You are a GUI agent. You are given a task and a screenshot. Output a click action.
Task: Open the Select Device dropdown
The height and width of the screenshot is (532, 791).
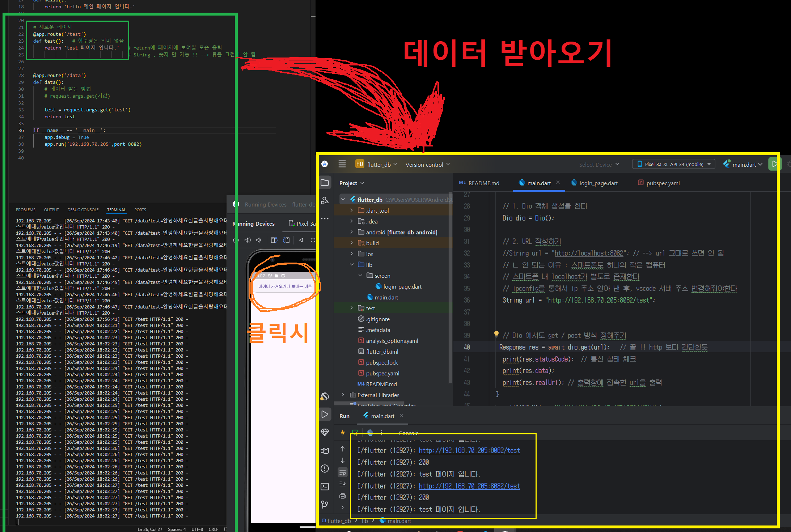click(599, 164)
